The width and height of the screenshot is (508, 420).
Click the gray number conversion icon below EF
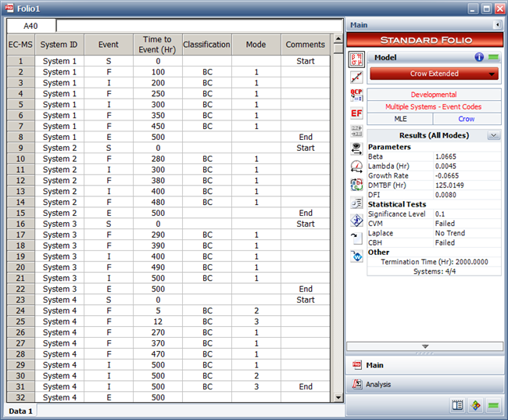356,131
